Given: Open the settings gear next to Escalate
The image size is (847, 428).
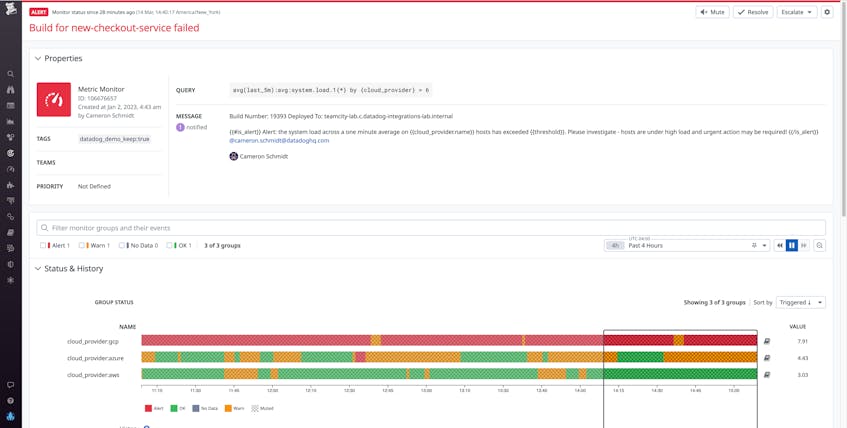Looking at the screenshot, I should coord(827,12).
